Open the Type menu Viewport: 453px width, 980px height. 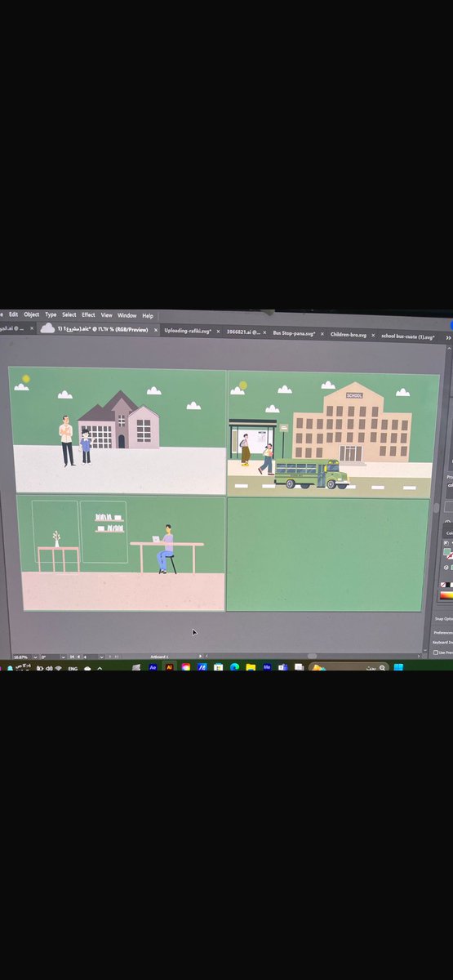click(x=51, y=314)
